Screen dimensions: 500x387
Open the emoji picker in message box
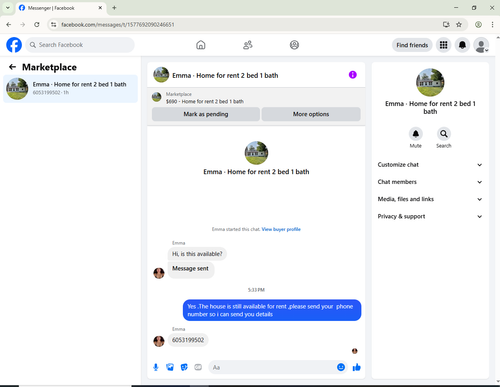click(341, 367)
